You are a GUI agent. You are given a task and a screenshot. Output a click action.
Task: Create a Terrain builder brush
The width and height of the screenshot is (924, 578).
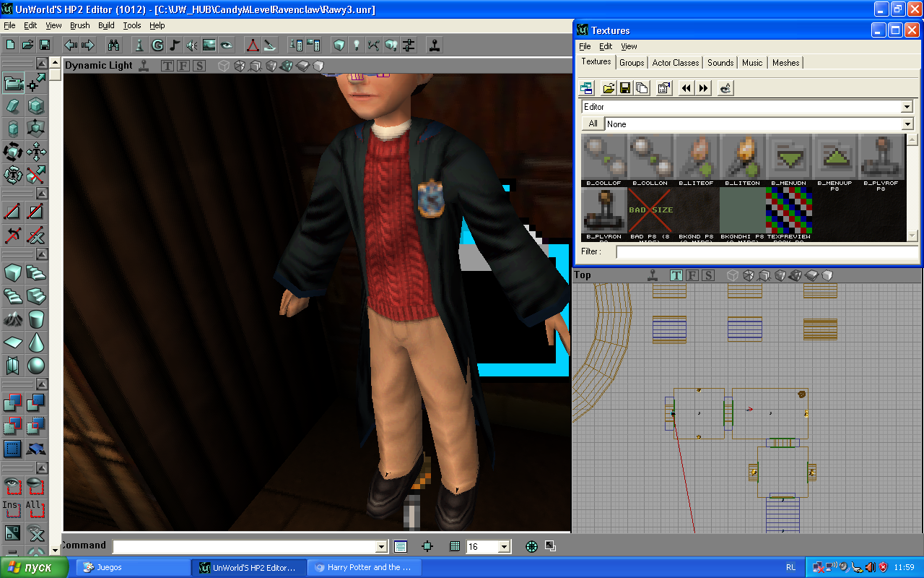[13, 318]
